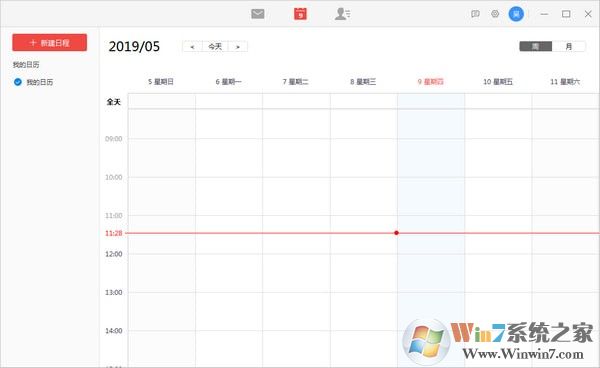Select the 10 星期五 column header
The height and width of the screenshot is (368, 600).
[x=498, y=82]
